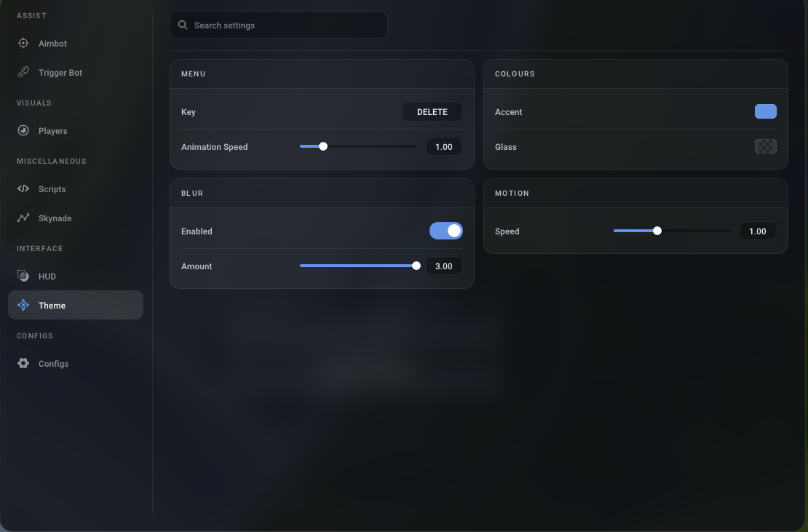The height and width of the screenshot is (532, 808).
Task: Open the Trigger Bot section
Action: 76,73
